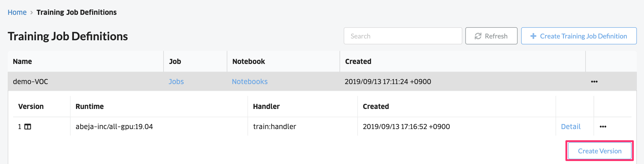Image resolution: width=644 pixels, height=164 pixels.
Task: Click the Create Version button
Action: click(x=599, y=151)
